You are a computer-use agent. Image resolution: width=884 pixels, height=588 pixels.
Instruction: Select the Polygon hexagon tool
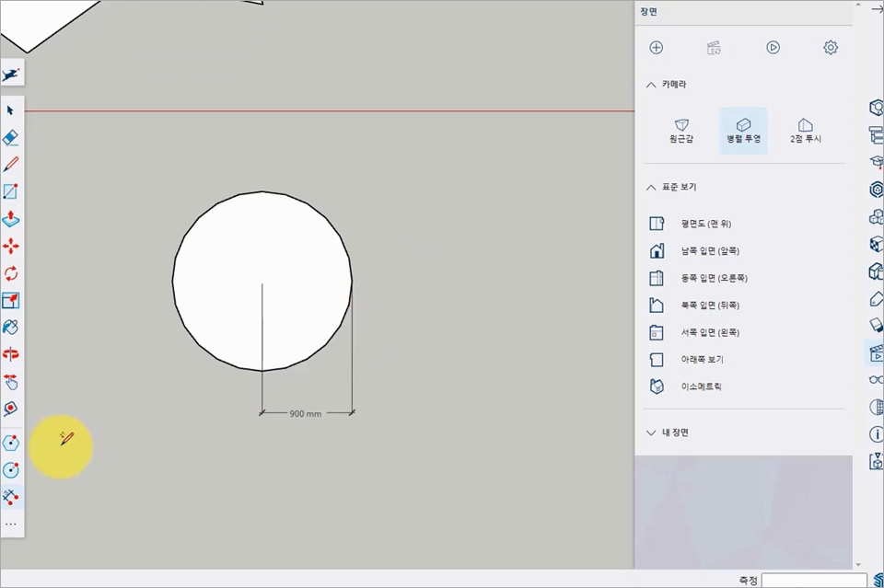11,444
